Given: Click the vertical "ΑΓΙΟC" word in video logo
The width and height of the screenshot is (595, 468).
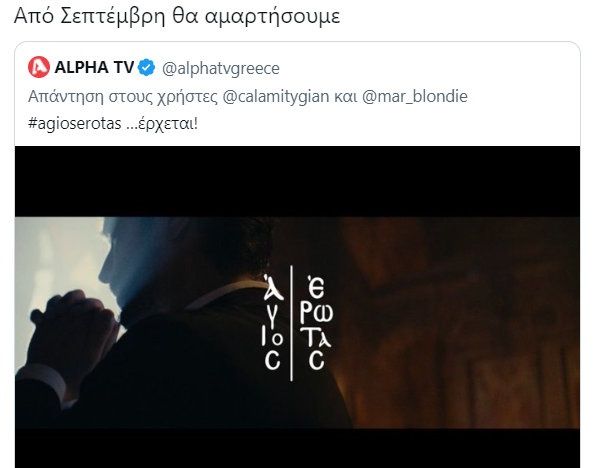Looking at the screenshot, I should point(272,323).
